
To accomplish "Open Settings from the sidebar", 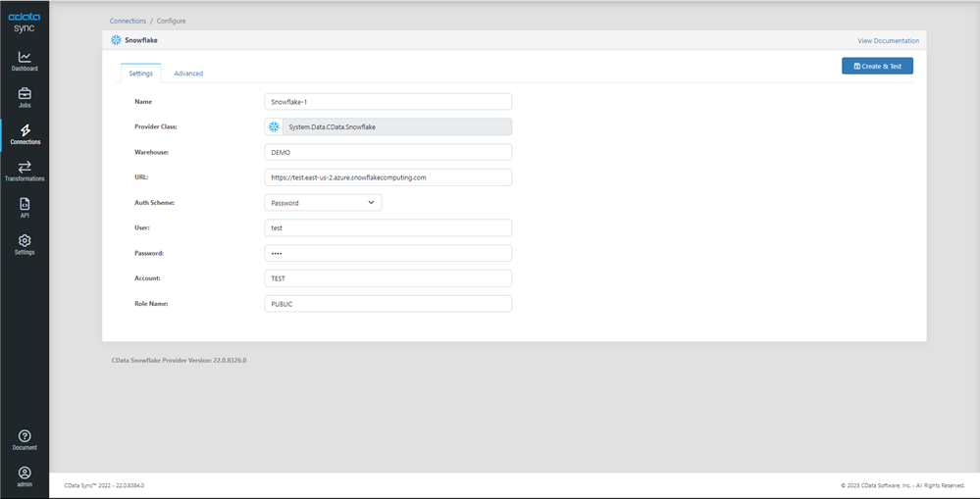I will (x=25, y=244).
